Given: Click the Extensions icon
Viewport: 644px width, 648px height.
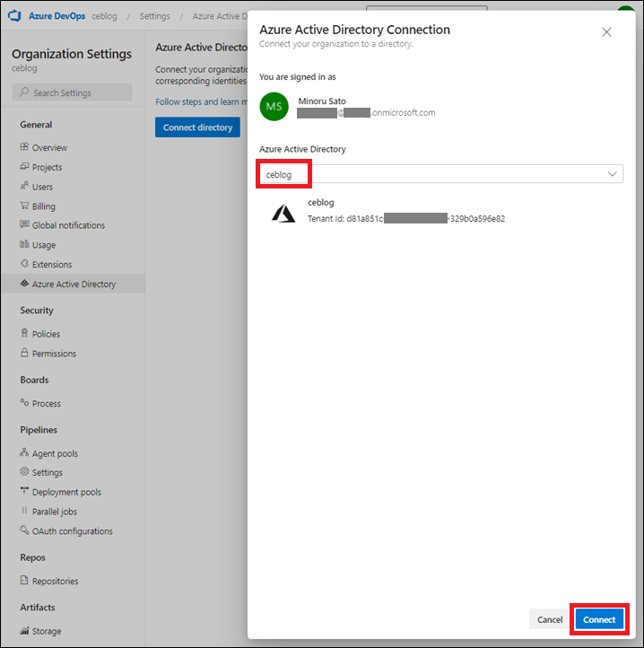Looking at the screenshot, I should [24, 264].
